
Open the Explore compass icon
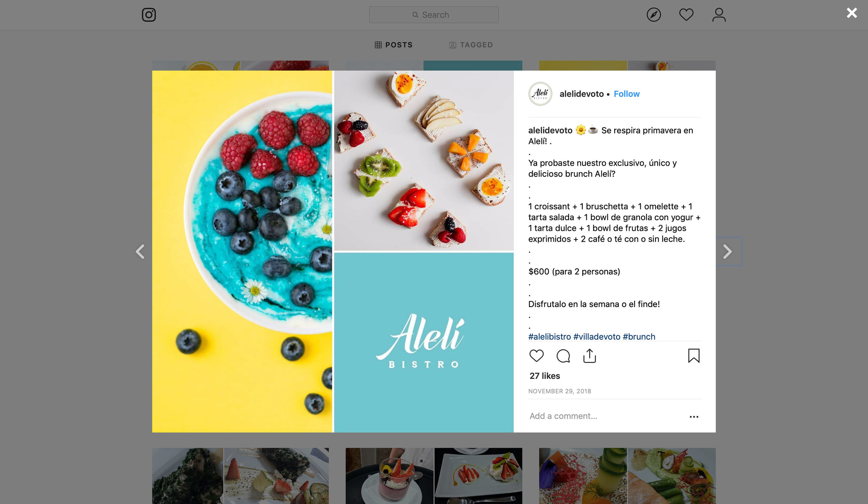[653, 15]
